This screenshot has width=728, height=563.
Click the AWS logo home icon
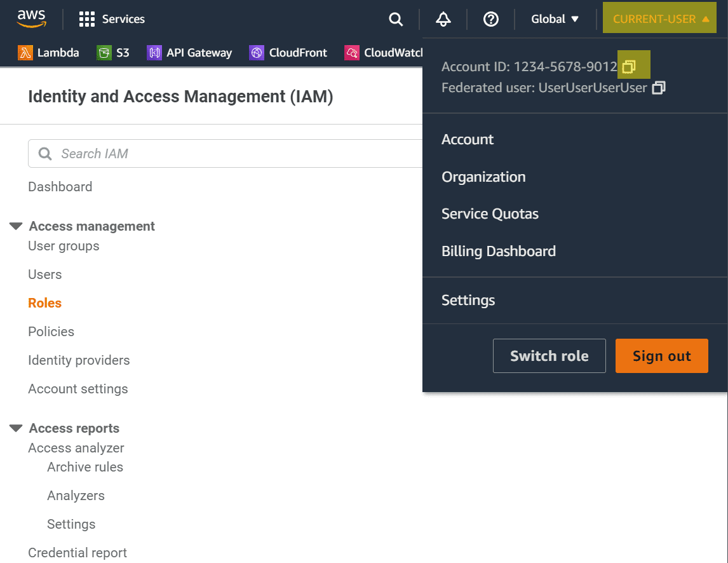[31, 19]
